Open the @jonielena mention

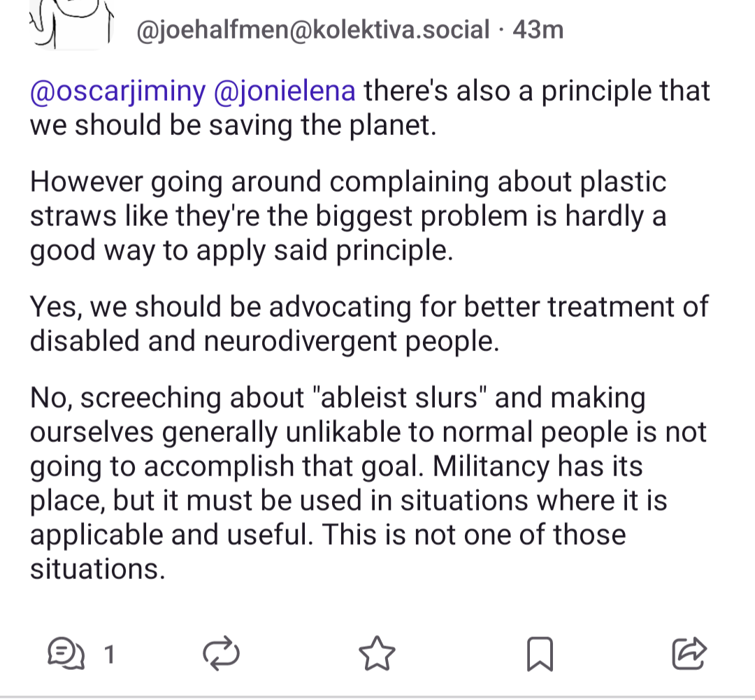pyautogui.click(x=284, y=92)
